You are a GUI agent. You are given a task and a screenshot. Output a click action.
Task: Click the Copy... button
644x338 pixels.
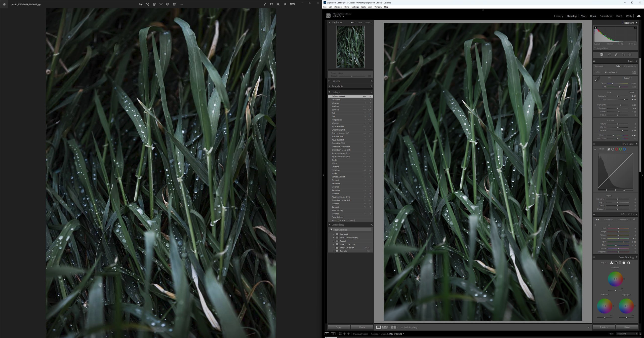[x=339, y=327]
